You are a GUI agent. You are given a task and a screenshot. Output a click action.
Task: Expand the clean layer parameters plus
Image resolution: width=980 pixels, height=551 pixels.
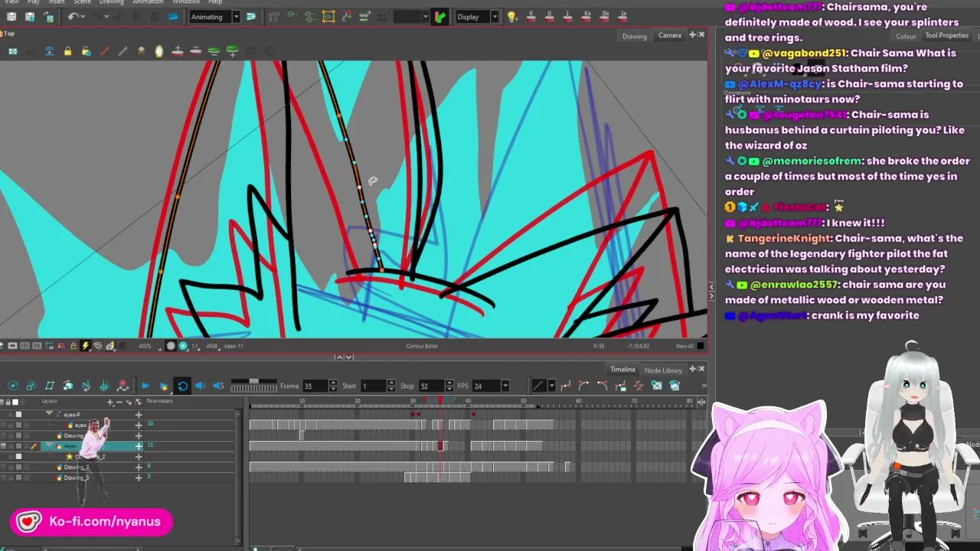point(139,446)
